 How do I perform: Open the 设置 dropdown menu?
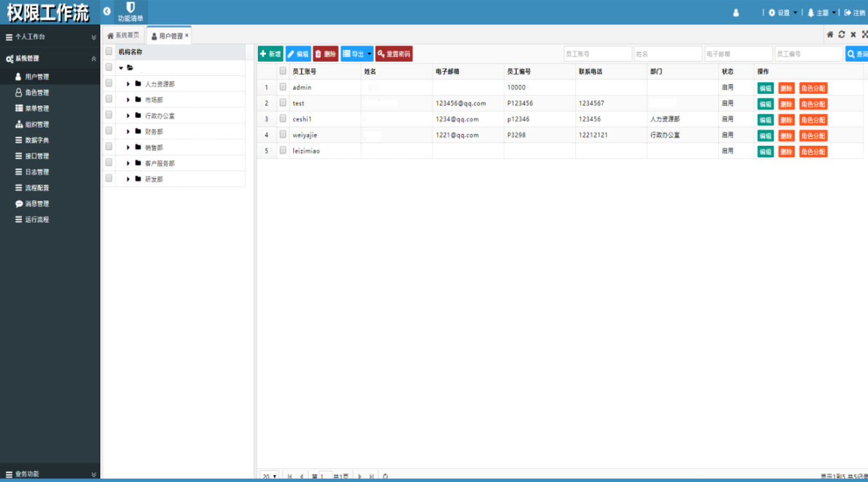782,12
